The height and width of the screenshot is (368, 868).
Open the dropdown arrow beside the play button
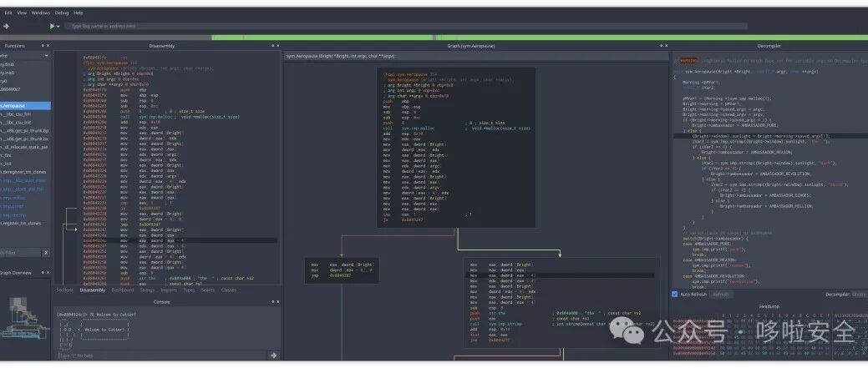coord(58,26)
